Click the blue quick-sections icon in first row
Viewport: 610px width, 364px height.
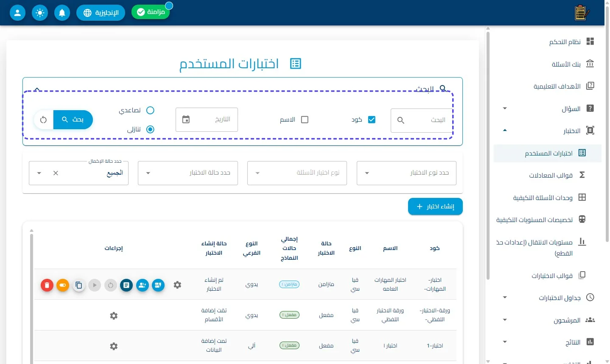158,285
